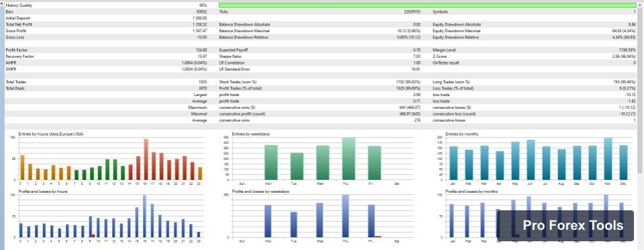644x250 pixels.
Task: Select the Z-Score value 2.06 (96.06%)
Action: pos(625,56)
